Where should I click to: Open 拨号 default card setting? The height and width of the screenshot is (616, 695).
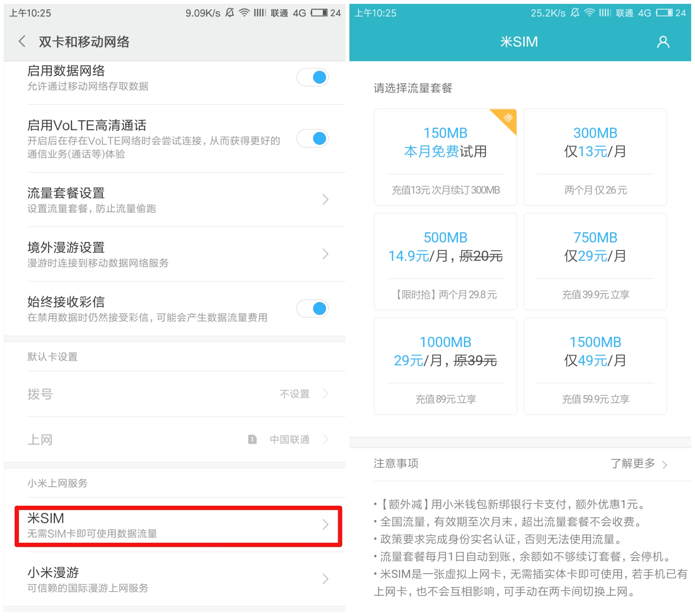coord(173,394)
